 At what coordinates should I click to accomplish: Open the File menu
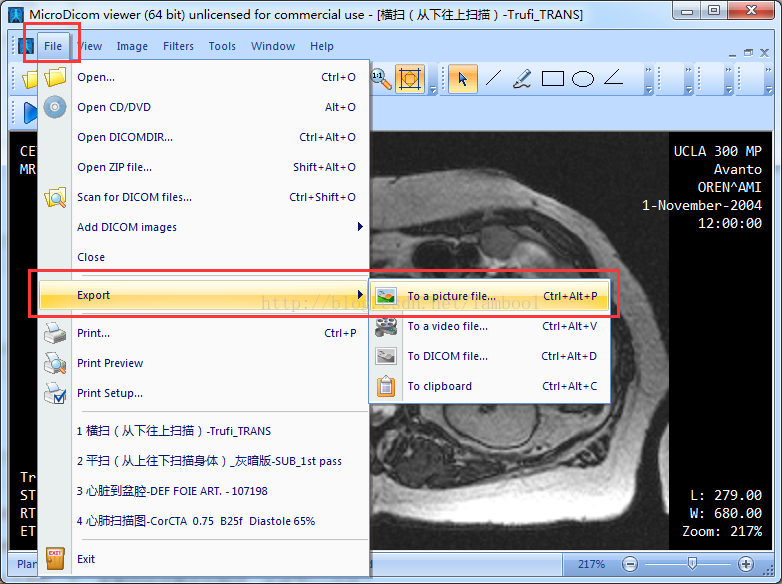[53, 46]
